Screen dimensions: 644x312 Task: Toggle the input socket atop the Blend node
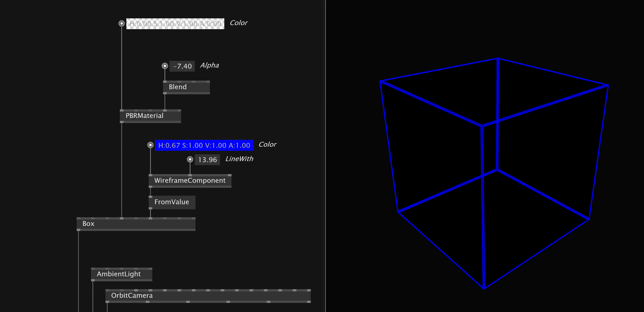[165, 82]
